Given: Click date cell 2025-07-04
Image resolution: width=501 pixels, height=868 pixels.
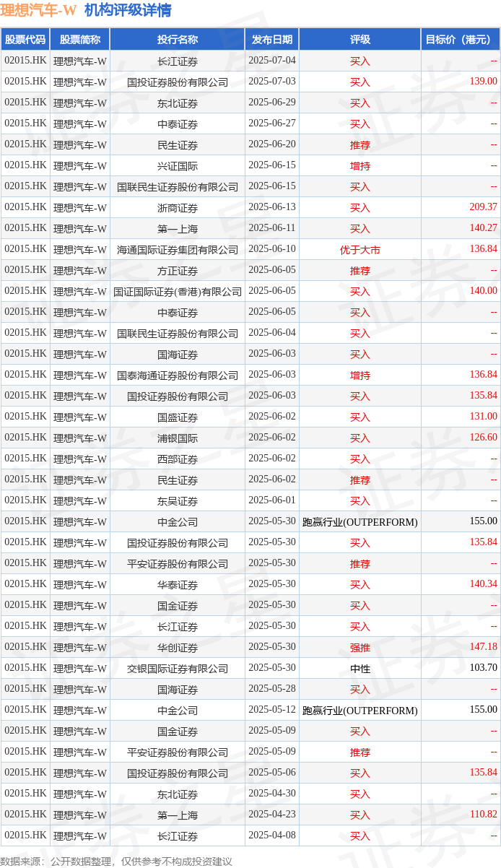Looking at the screenshot, I should coord(272,61).
